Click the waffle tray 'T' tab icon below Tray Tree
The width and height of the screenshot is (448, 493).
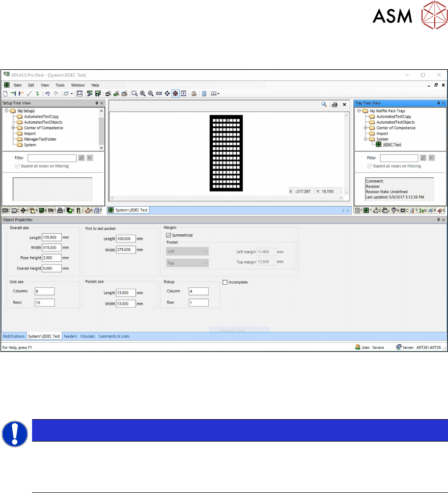368,210
